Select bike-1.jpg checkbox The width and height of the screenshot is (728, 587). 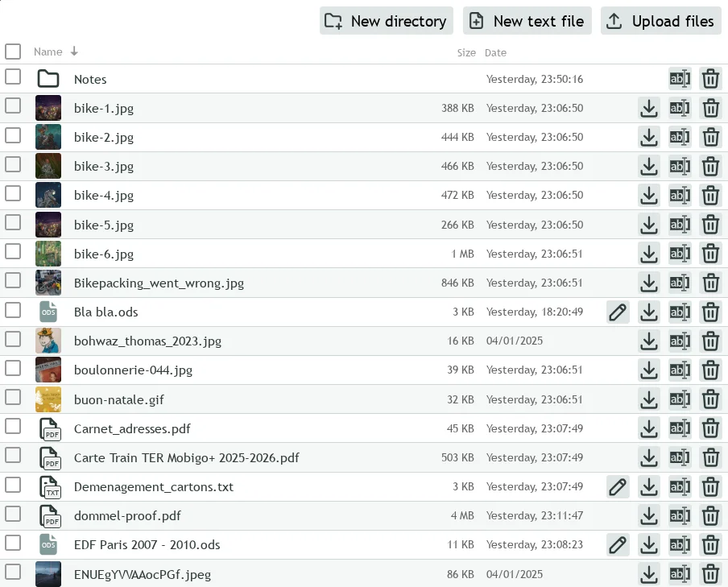click(x=13, y=105)
